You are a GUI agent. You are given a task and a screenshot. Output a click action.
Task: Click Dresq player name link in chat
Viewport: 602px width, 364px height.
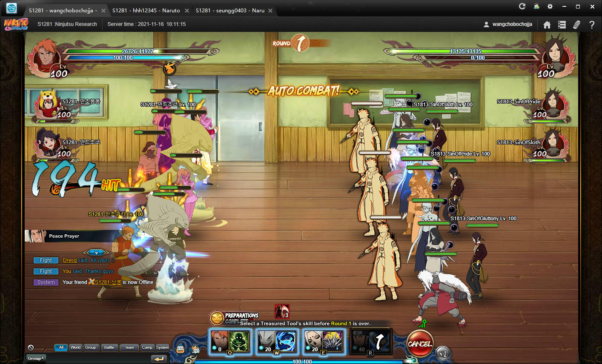click(70, 260)
